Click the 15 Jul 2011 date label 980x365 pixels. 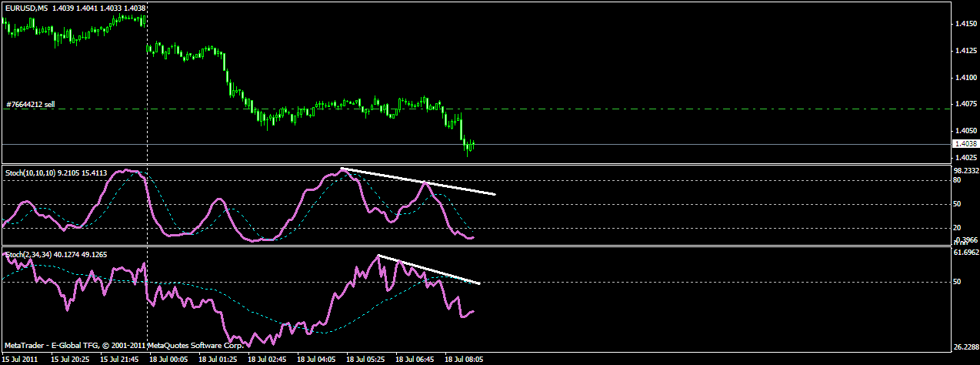pyautogui.click(x=20, y=359)
